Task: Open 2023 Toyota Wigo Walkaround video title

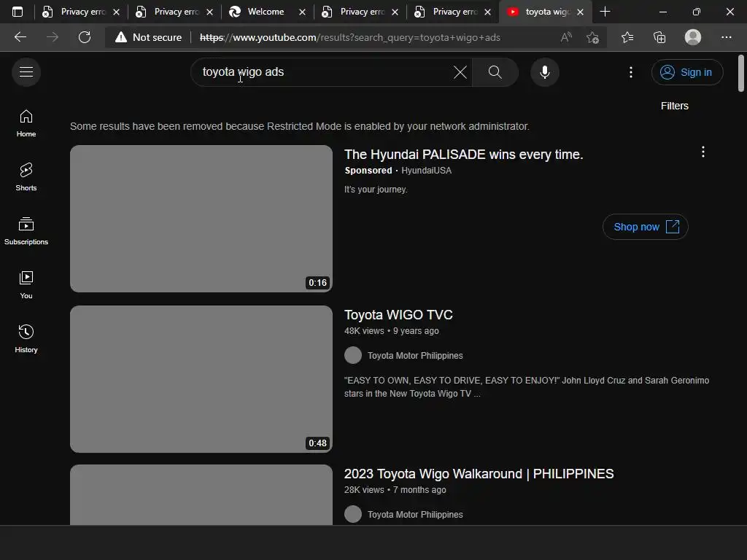Action: (479, 474)
